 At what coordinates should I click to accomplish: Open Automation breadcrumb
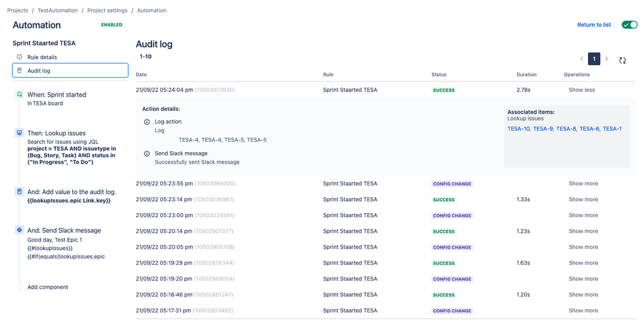pyautogui.click(x=151, y=10)
